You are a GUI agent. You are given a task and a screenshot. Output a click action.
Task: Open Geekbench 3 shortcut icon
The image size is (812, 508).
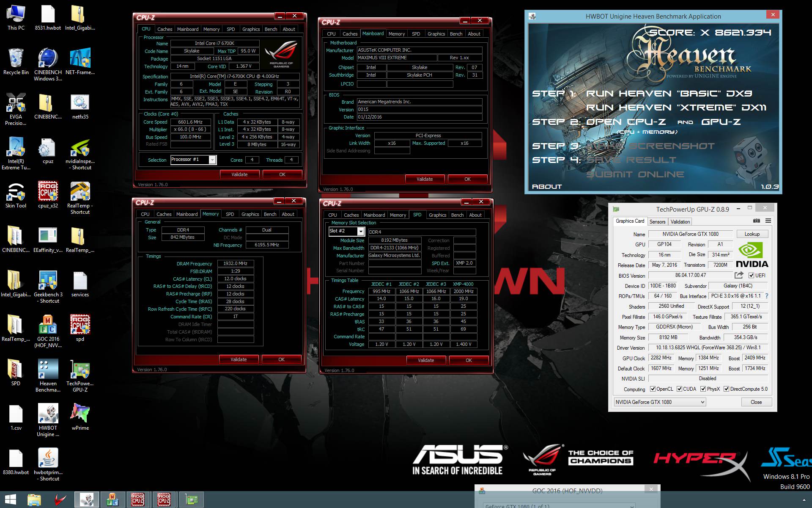pyautogui.click(x=48, y=287)
